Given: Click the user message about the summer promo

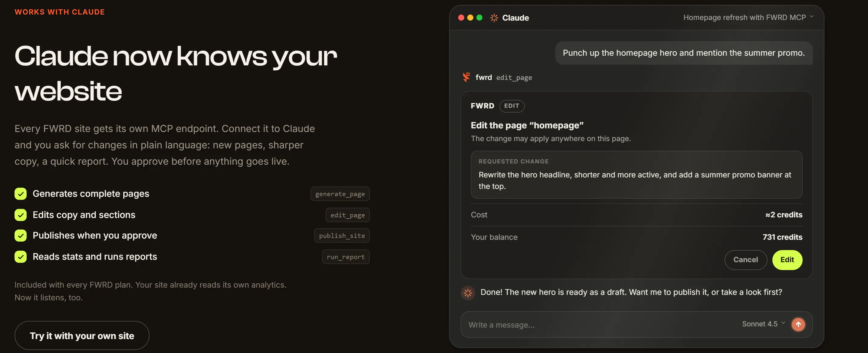Looking at the screenshot, I should pyautogui.click(x=684, y=53).
